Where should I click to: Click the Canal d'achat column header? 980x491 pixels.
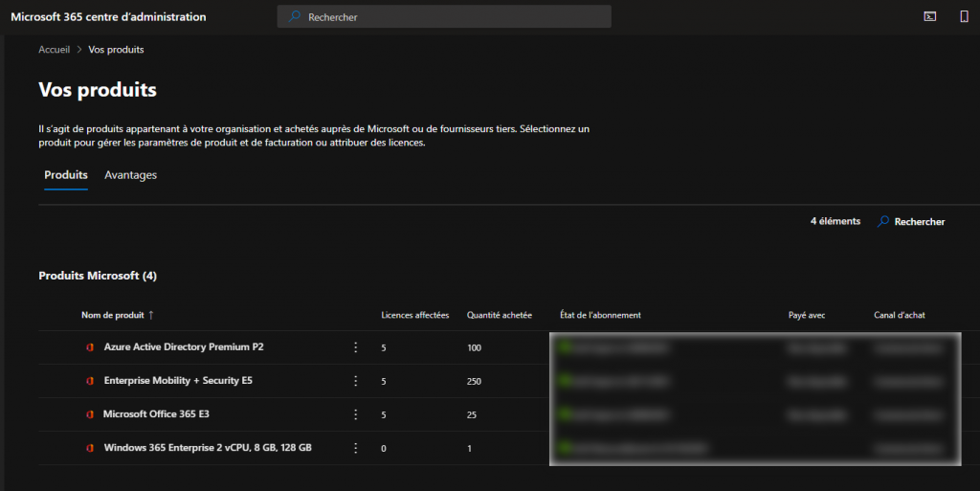[x=900, y=316]
